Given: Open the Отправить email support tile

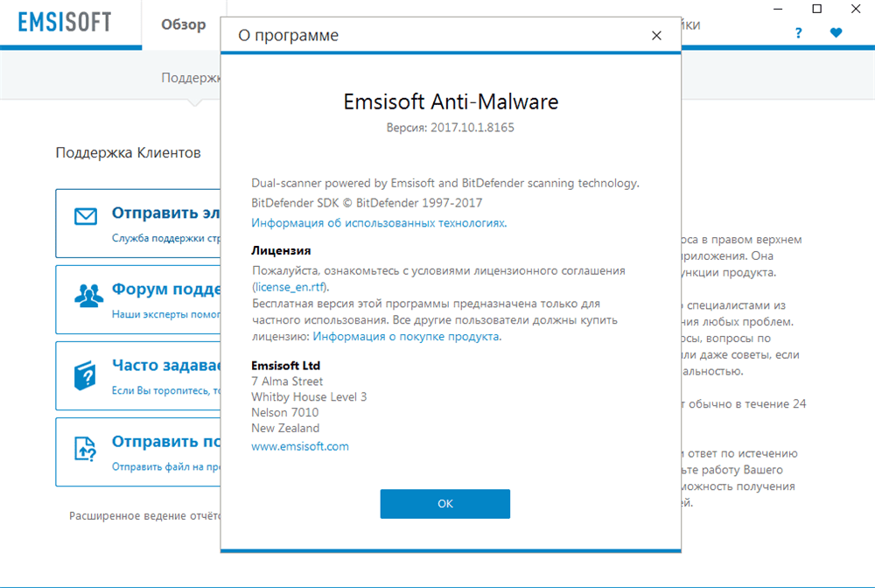Looking at the screenshot, I should tap(138, 223).
